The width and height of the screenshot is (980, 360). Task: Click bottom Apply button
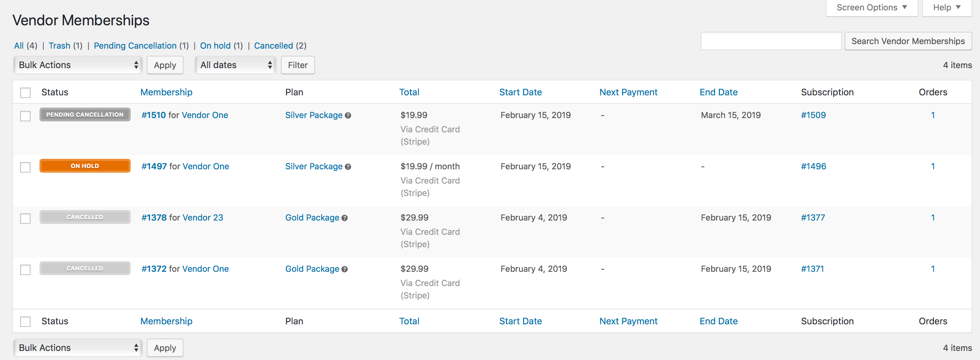pyautogui.click(x=165, y=348)
